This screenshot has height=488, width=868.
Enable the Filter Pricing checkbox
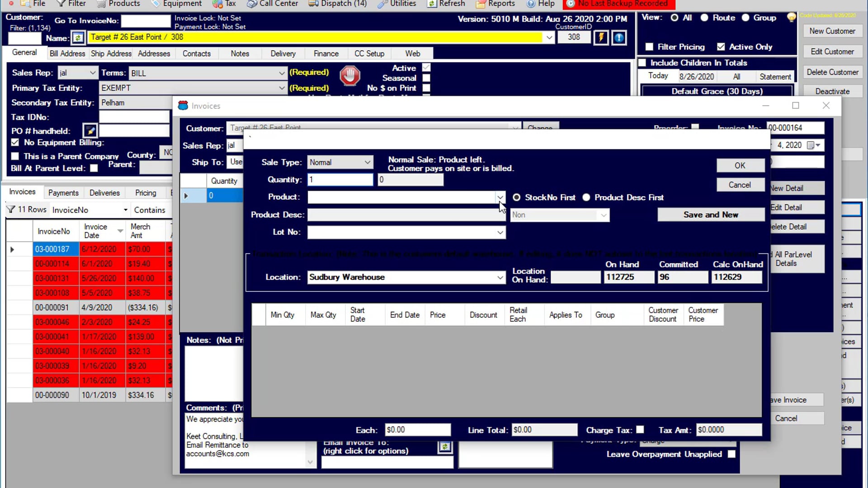649,47
